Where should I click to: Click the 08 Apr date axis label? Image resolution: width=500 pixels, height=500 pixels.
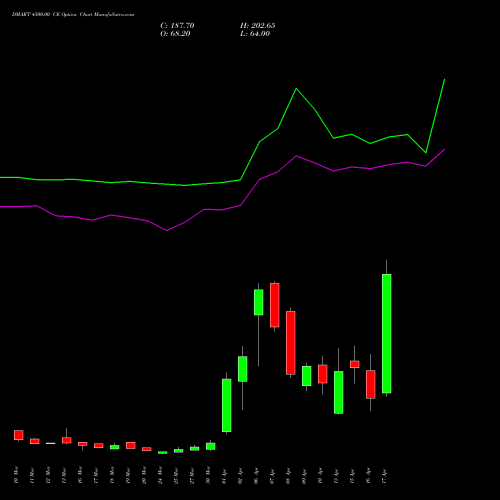(288, 477)
